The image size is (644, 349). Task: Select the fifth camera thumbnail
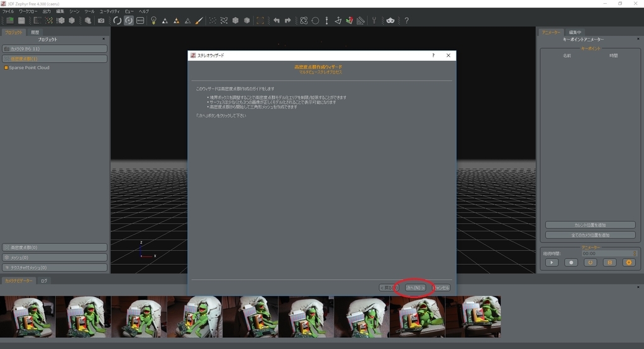[250, 317]
